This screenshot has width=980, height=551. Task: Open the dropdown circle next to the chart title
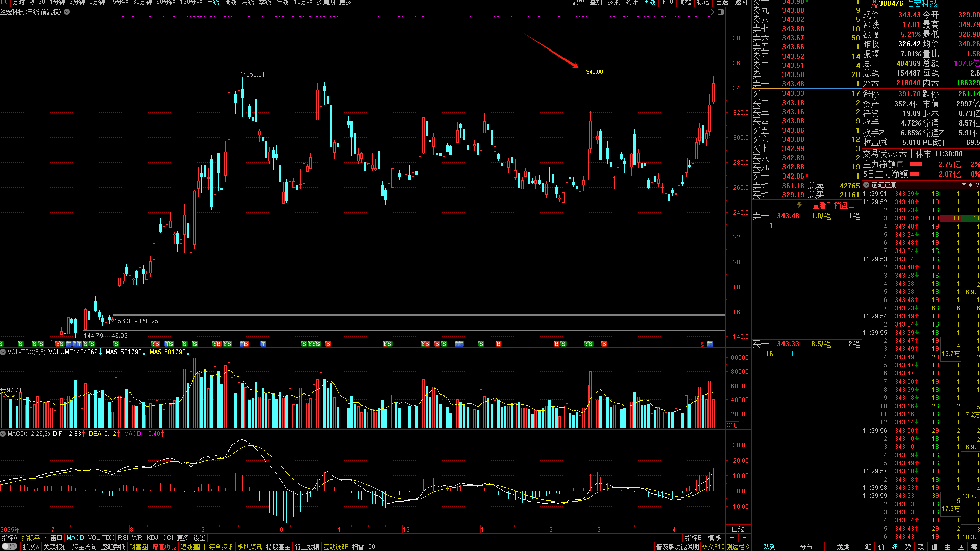[x=67, y=12]
